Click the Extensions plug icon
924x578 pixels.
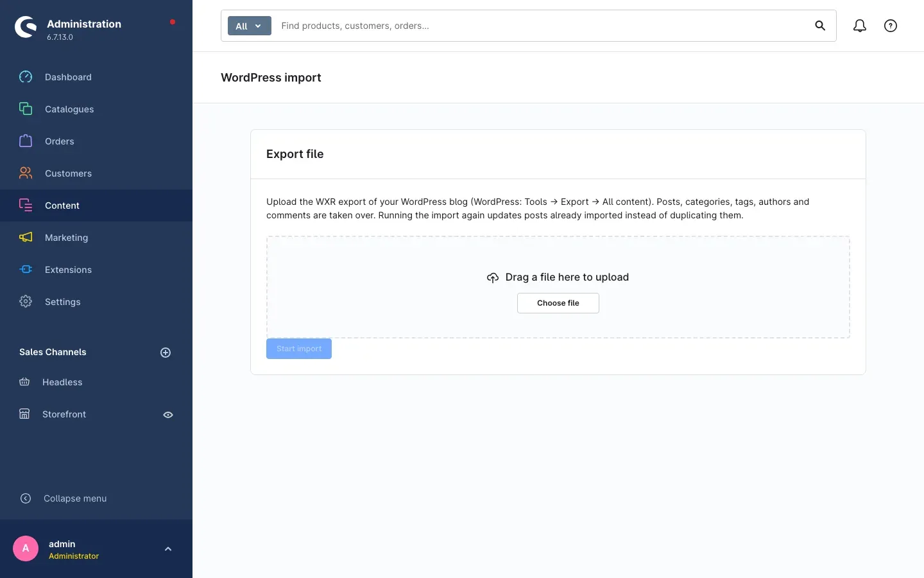click(26, 270)
